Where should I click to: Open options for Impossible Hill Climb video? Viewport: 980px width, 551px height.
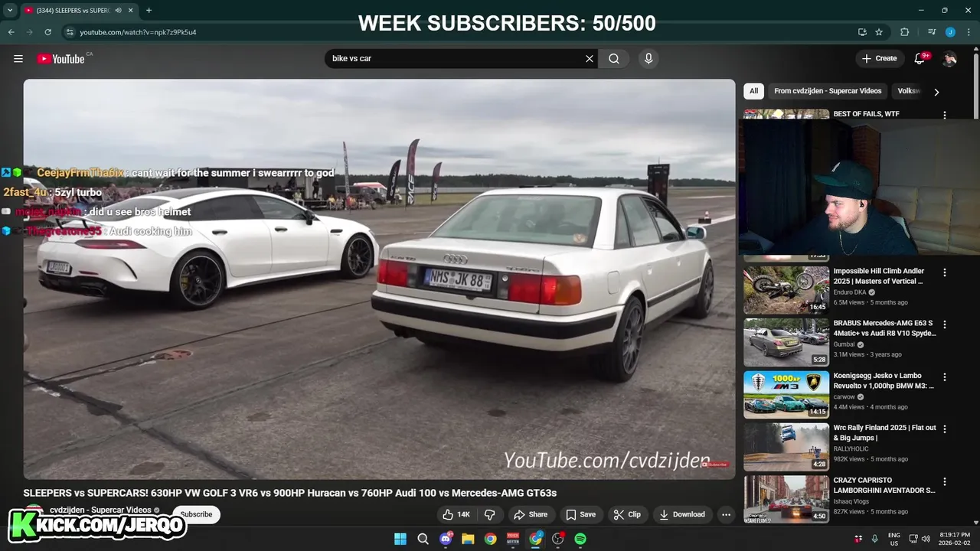pos(944,272)
